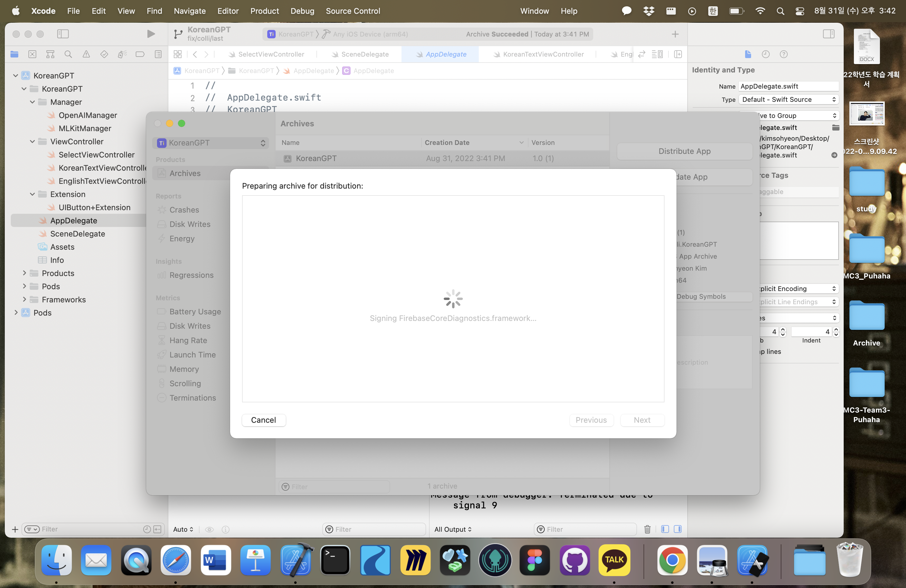Open the KoreanGPT app selector in Organizer
Viewport: 906px width, 588px height.
(211, 143)
